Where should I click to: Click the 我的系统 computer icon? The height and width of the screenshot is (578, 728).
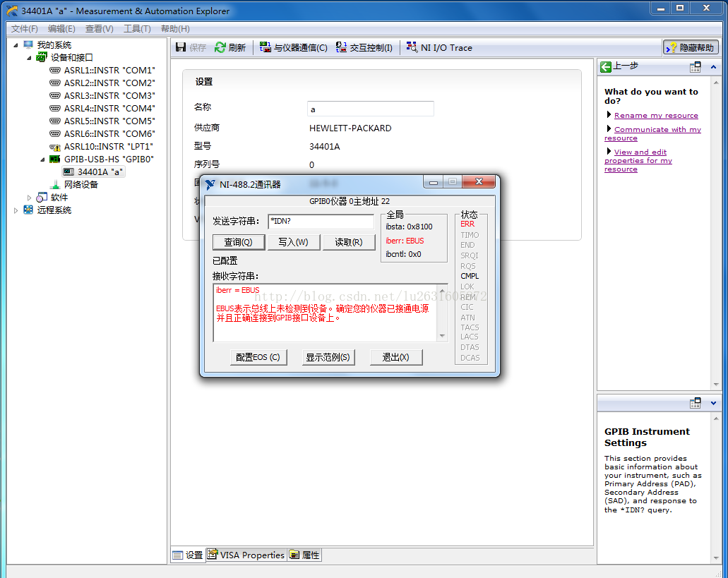(28, 44)
